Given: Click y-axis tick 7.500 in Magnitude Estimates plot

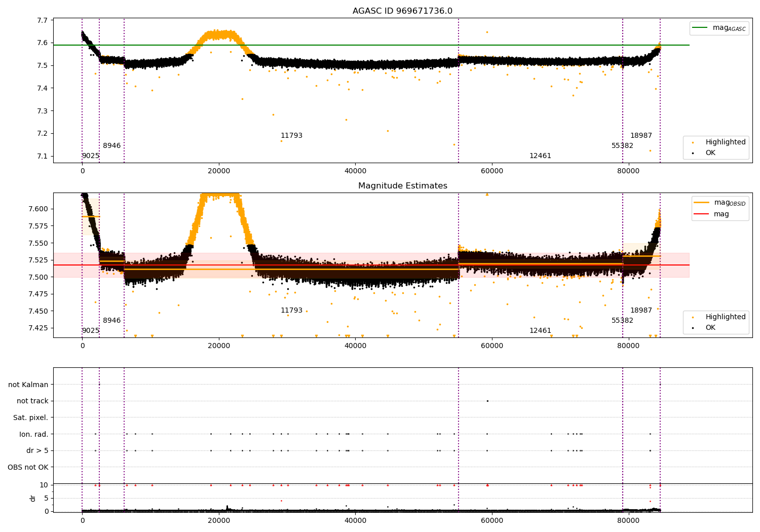Looking at the screenshot, I should pos(39,277).
